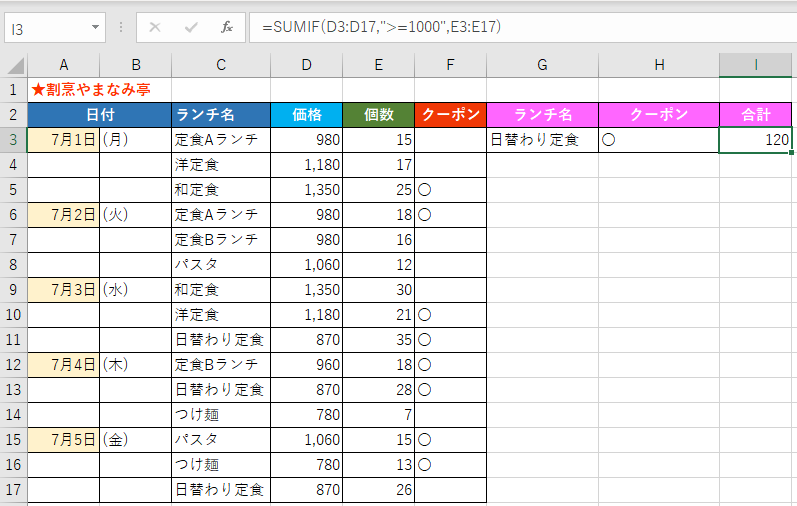Click the orange クーポン header in column F

tap(450, 115)
